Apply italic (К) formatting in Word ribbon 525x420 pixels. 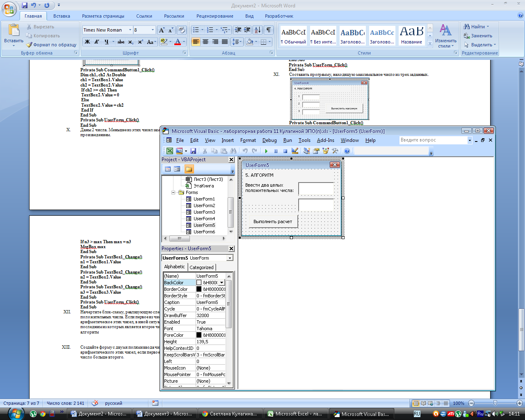point(97,42)
